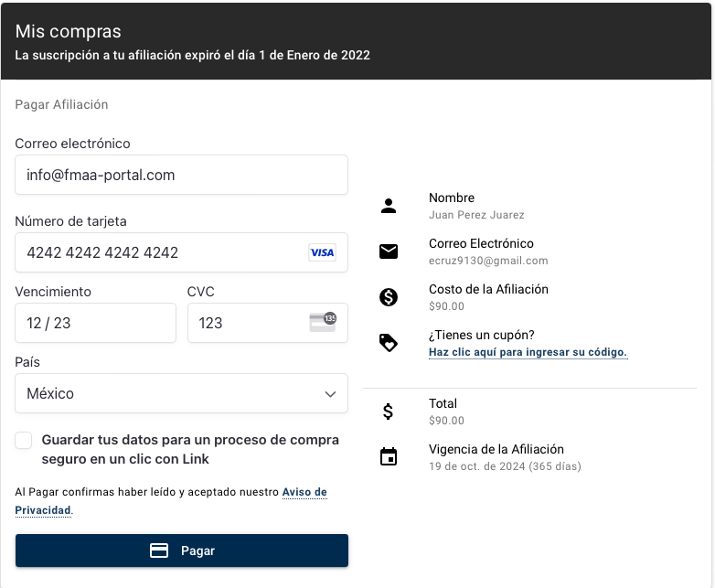This screenshot has height=588, width=715.
Task: Tick the Guardar tus datos con Link checkbox
Action: (x=23, y=440)
